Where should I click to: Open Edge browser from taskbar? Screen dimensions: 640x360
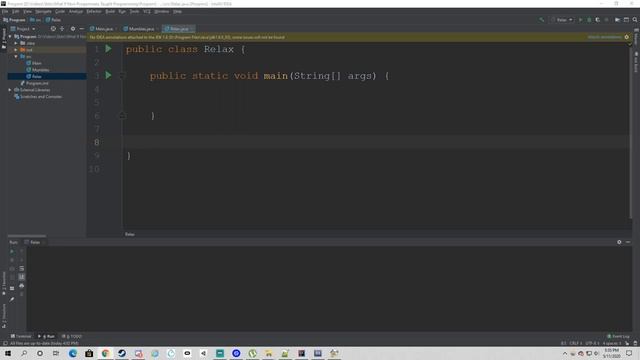click(73, 353)
